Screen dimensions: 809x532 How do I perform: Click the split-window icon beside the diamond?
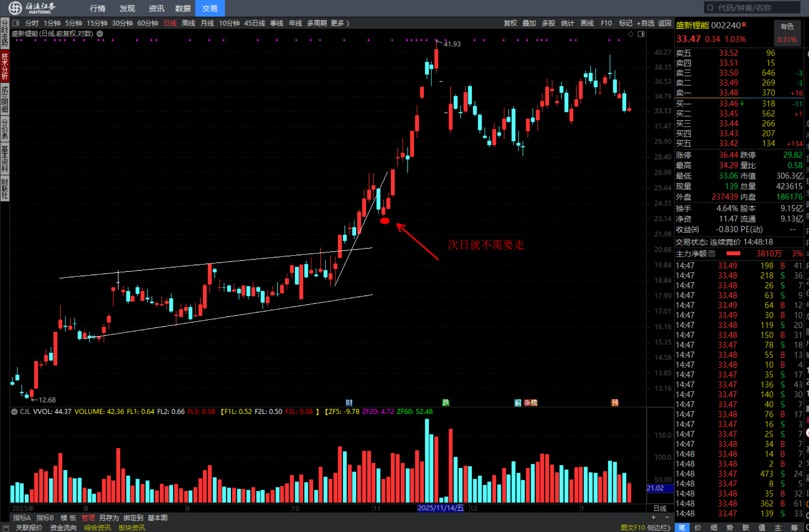click(x=641, y=34)
